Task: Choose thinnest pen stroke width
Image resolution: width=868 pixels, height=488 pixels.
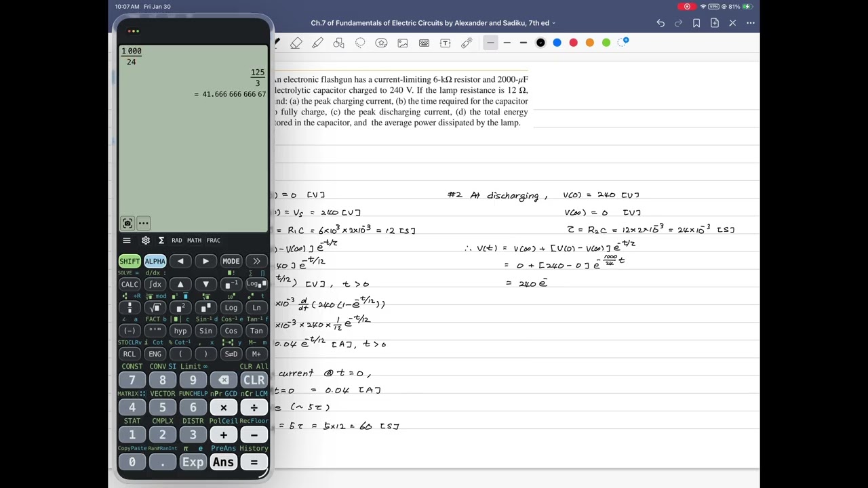Action: [x=490, y=43]
